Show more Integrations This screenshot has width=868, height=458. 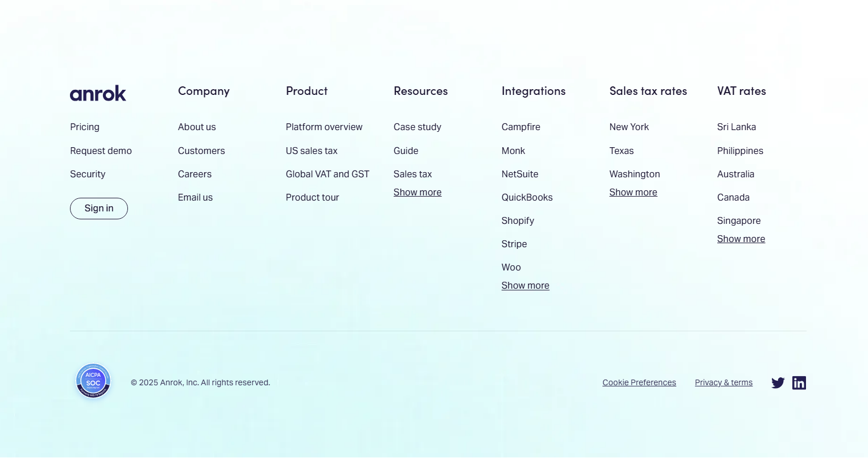click(x=525, y=285)
